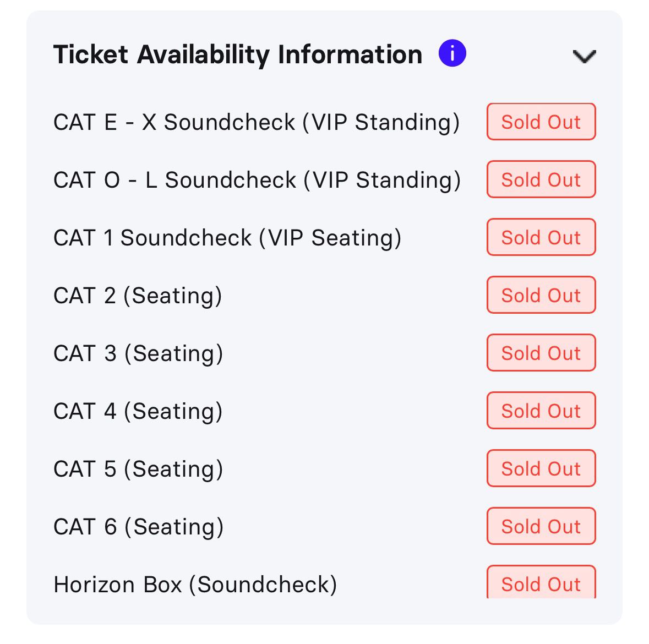The width and height of the screenshot is (649, 644).
Task: Select the CAT E - X Soundcheck row label
Action: point(256,122)
